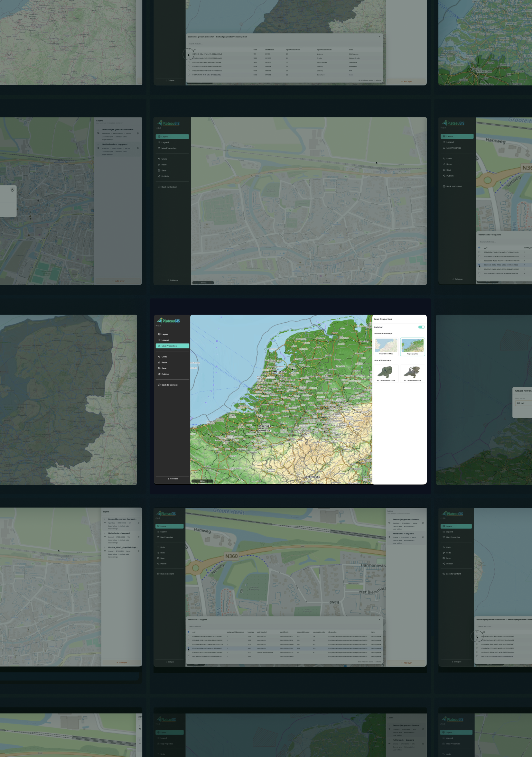
Task: Collapse the Local Basemaps section
Action: coord(383,360)
